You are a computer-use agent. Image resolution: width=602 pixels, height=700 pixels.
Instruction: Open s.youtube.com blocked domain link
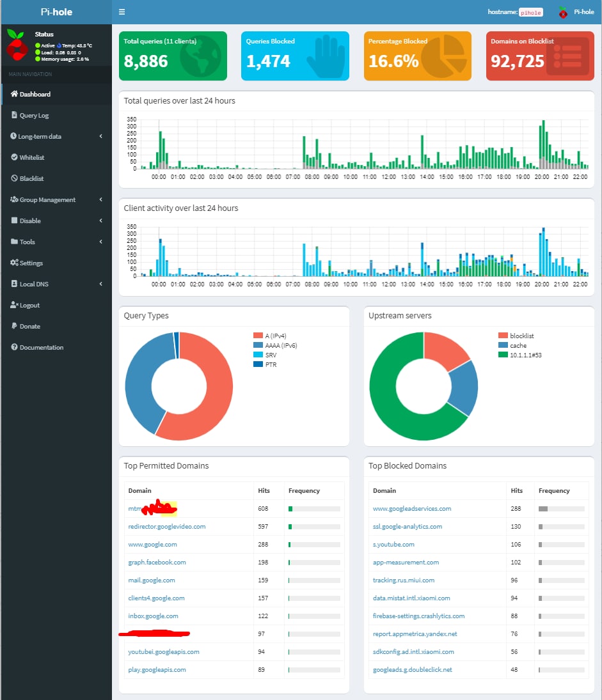pos(393,544)
